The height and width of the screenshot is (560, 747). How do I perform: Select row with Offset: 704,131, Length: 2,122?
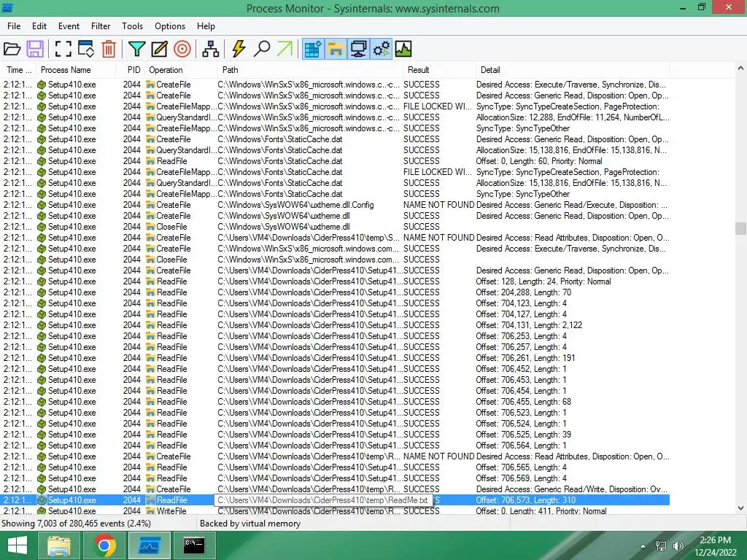(x=336, y=326)
